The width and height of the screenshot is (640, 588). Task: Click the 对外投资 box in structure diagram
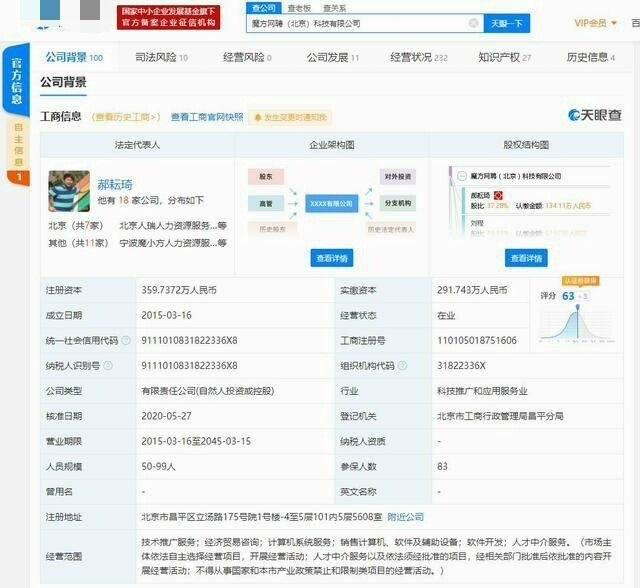click(398, 177)
